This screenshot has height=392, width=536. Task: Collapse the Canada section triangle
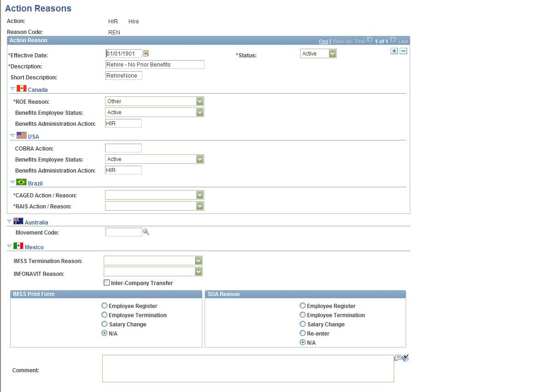(13, 89)
